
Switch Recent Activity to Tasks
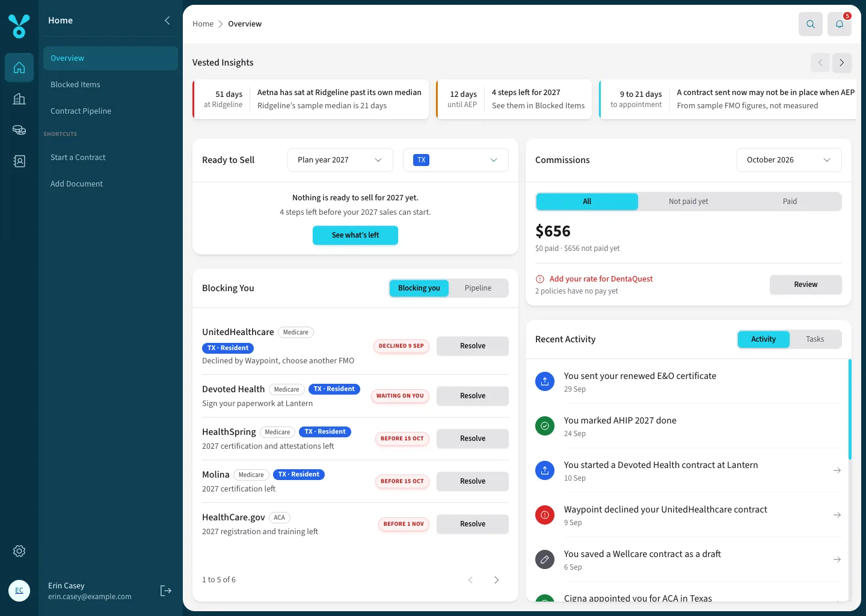[x=815, y=339]
